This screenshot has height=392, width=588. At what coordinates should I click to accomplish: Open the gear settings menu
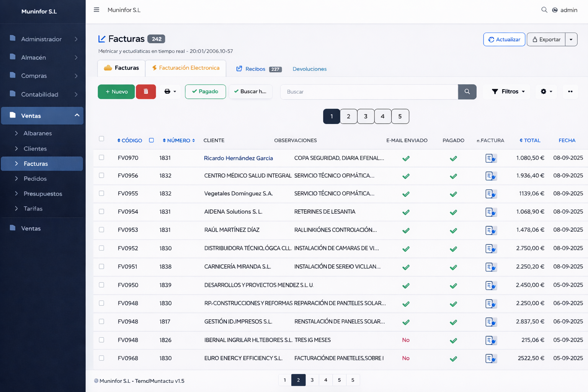(546, 91)
